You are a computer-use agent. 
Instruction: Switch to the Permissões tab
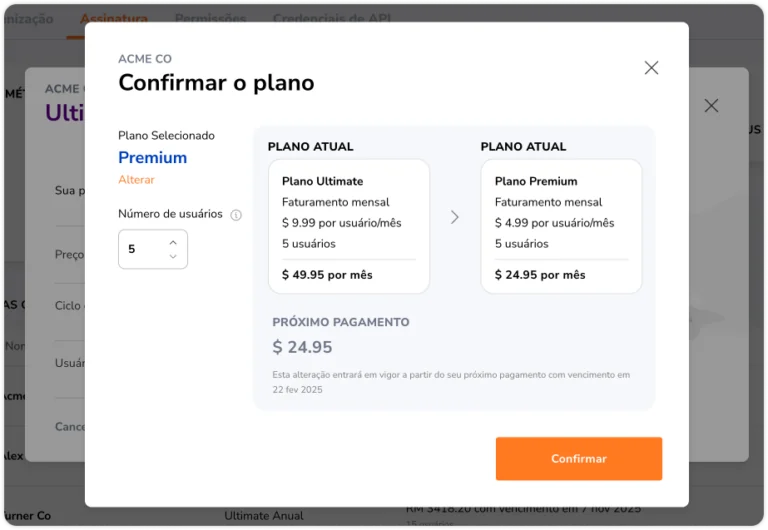point(211,19)
